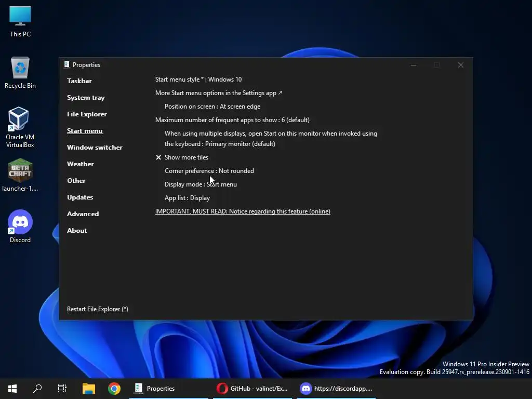
Task: Click the Properties window title icon
Action: point(67,64)
